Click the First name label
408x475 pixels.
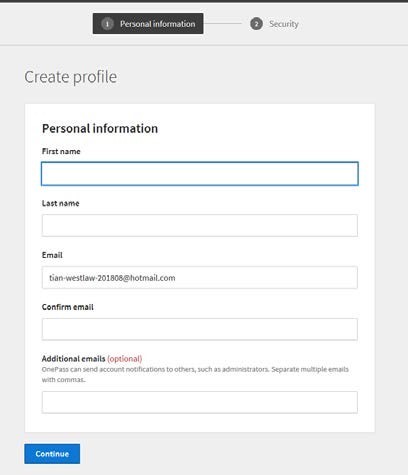click(x=61, y=151)
